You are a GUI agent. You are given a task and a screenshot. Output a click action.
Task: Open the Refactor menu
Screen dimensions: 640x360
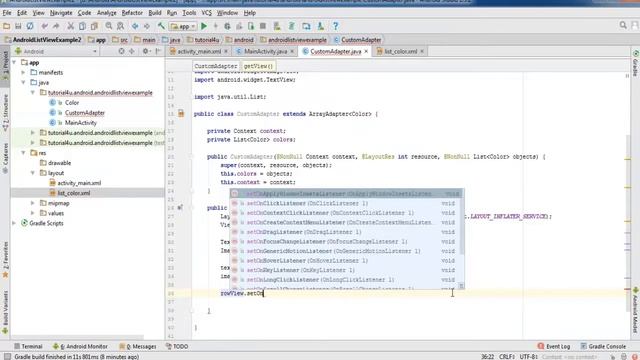[x=132, y=13]
